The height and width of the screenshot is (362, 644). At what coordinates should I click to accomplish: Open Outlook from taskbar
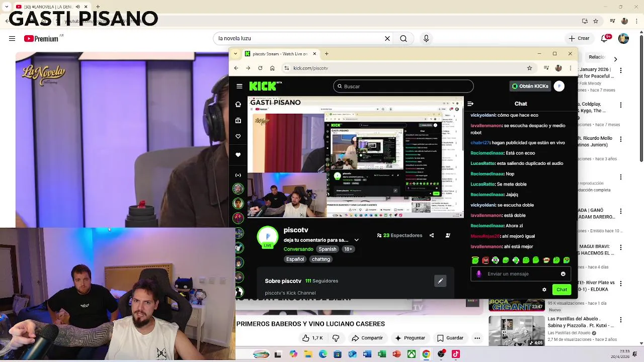click(352, 354)
